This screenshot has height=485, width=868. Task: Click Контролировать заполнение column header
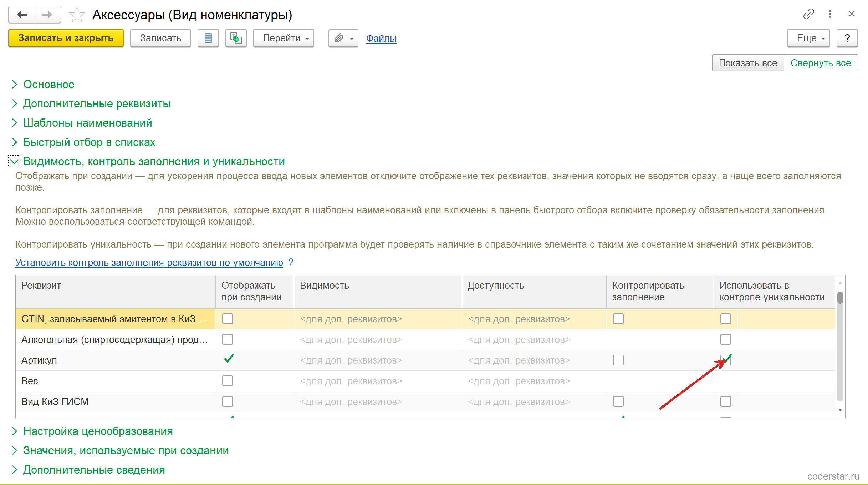[660, 292]
